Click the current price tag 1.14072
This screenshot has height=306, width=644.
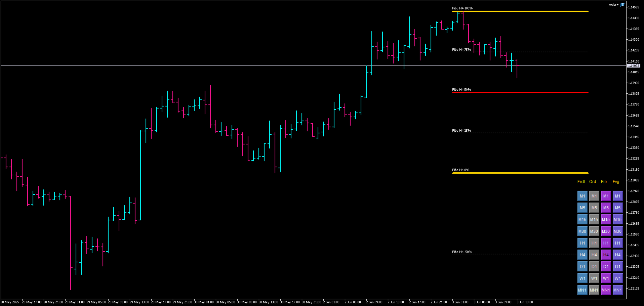[x=634, y=66]
